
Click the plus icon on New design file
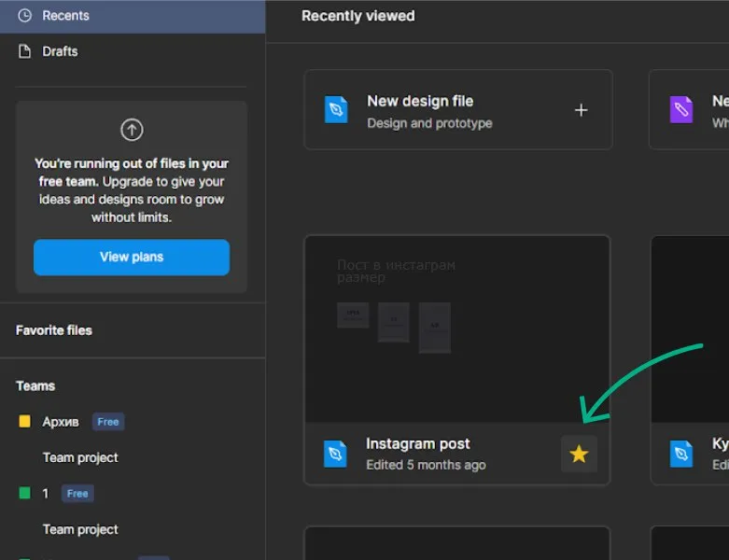coord(582,110)
